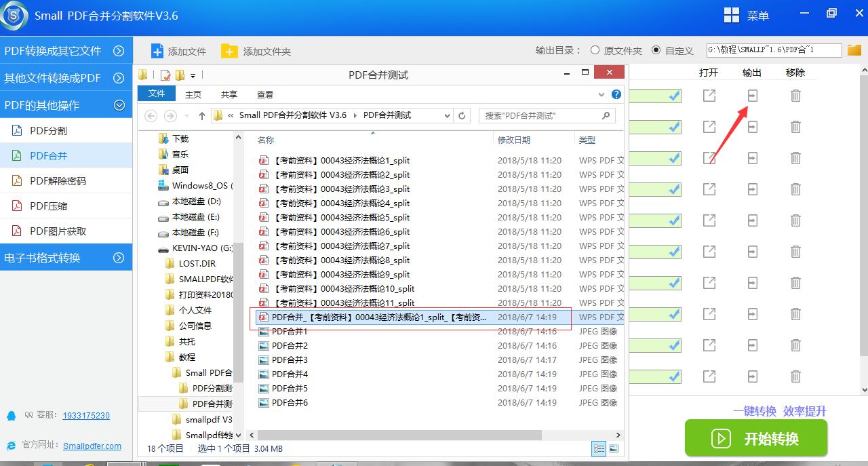
Task: Select the PDF分割 menu item
Action: point(66,130)
